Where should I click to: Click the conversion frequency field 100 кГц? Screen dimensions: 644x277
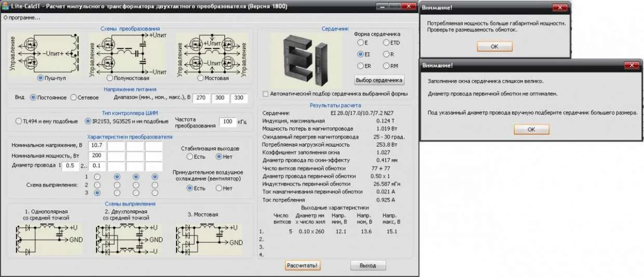coord(227,122)
